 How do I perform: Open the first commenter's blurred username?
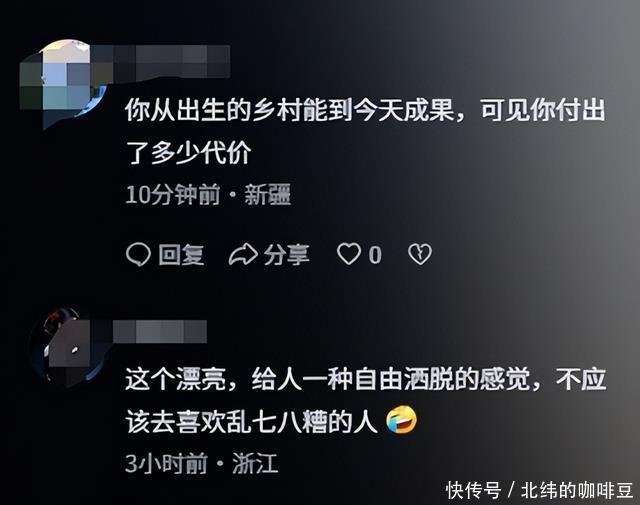[161, 61]
